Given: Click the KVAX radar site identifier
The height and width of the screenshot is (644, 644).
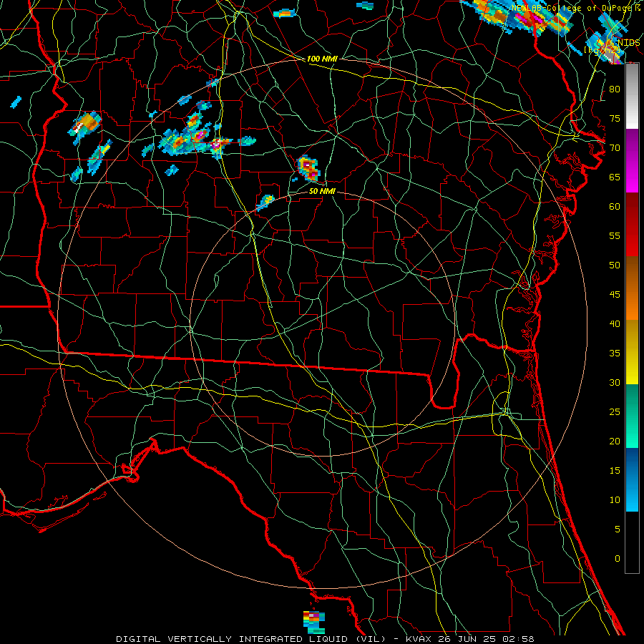Looking at the screenshot, I should pos(418,639).
